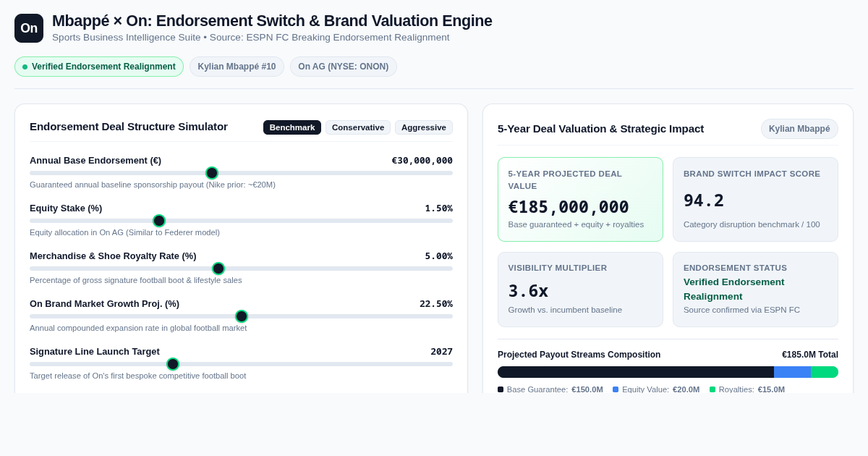
Task: Click the blue Equity Value legend swatch
Action: coord(616,389)
